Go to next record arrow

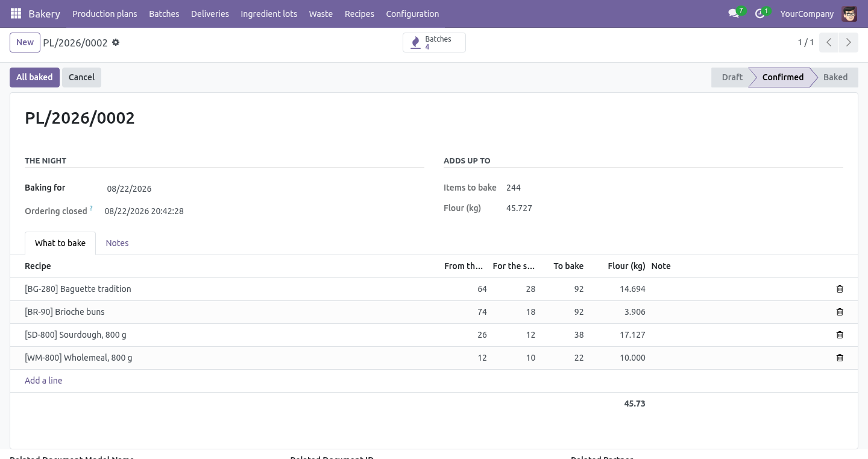[848, 42]
